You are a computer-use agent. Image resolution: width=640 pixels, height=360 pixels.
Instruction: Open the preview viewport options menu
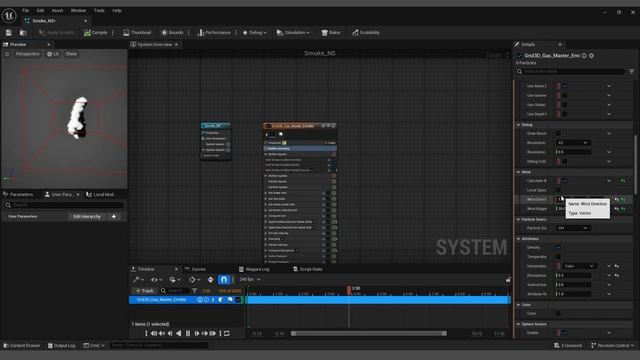point(7,54)
